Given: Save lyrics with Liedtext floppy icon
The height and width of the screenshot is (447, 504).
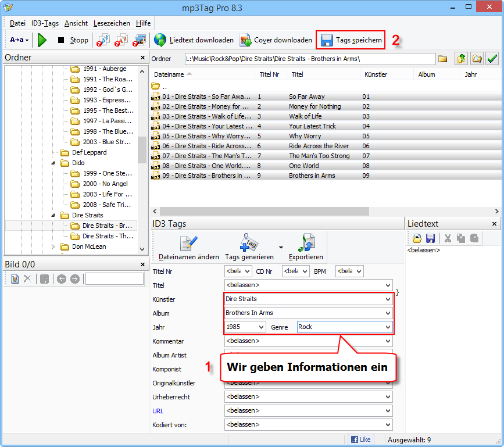Looking at the screenshot, I should (x=430, y=238).
